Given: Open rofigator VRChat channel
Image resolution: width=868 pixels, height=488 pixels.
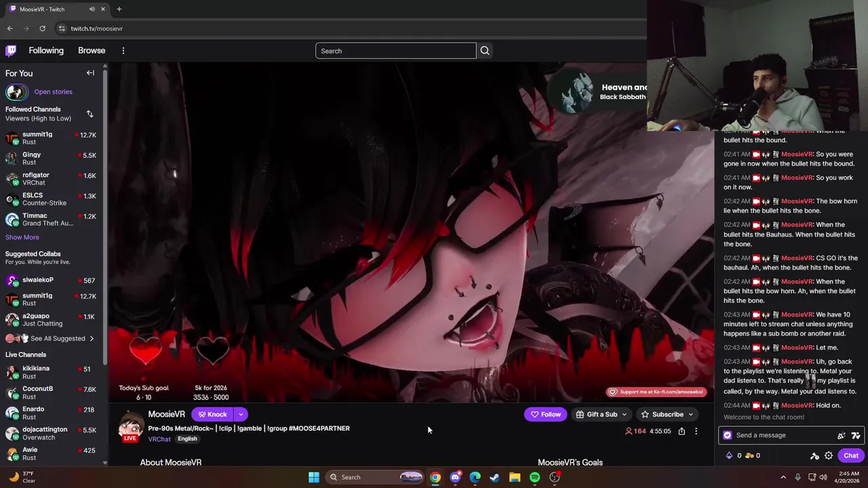Looking at the screenshot, I should pyautogui.click(x=52, y=179).
